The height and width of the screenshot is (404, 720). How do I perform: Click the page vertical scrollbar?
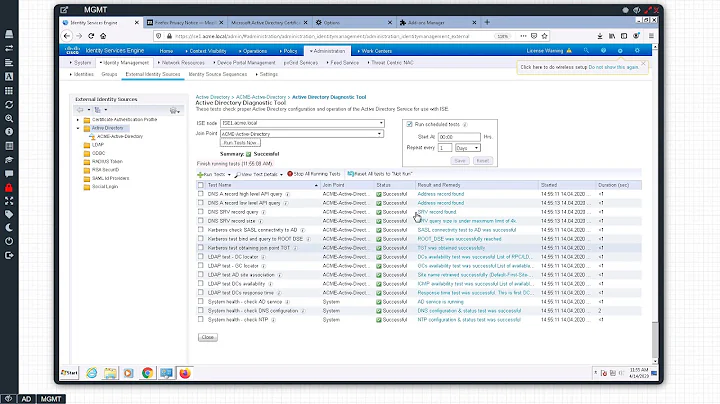pos(655,340)
